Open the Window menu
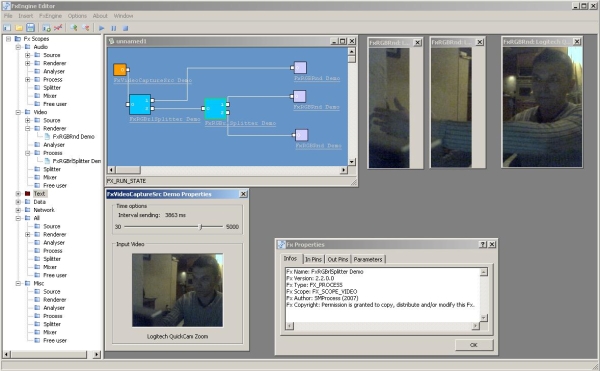 123,16
